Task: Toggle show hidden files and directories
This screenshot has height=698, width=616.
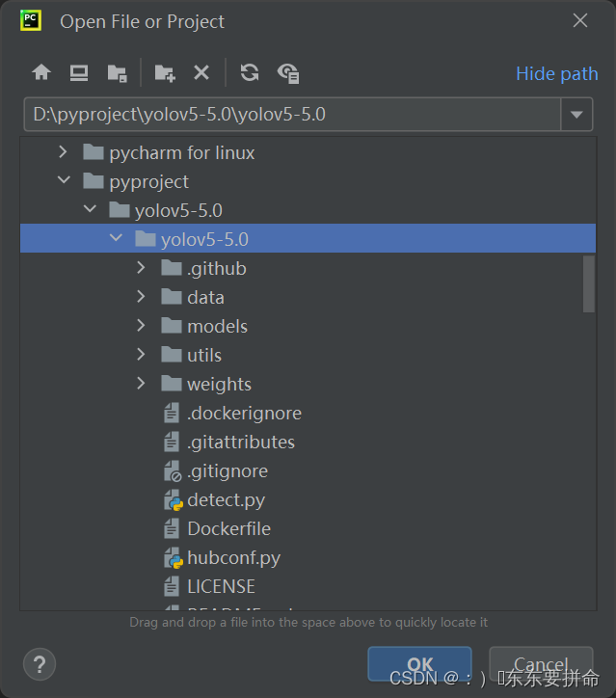Action: 288,73
